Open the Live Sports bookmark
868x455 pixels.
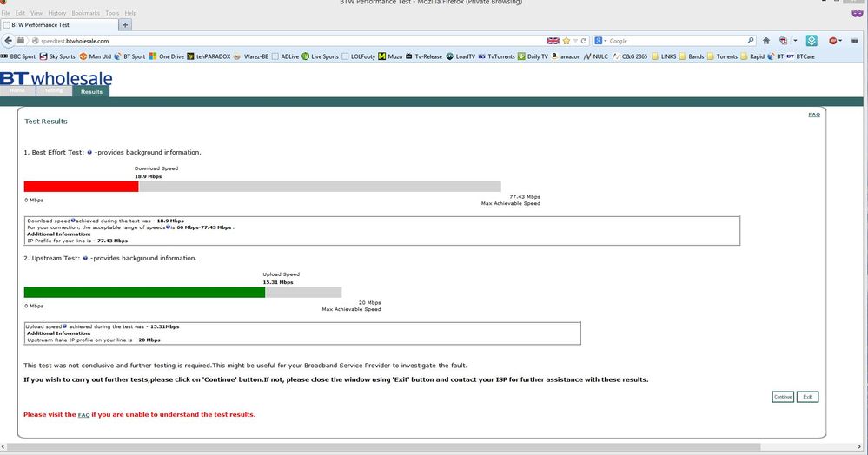(x=320, y=56)
